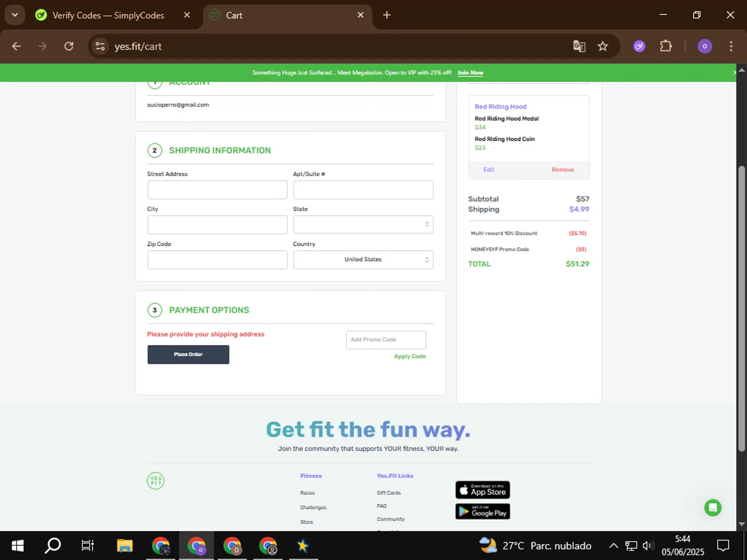Open the network tray icon
Image resolution: width=747 pixels, height=560 pixels.
[631, 546]
